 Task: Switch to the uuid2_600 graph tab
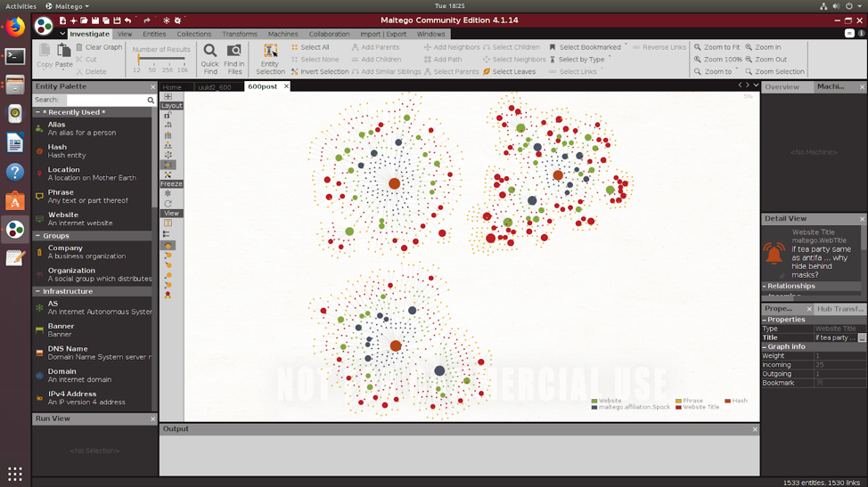pyautogui.click(x=215, y=86)
